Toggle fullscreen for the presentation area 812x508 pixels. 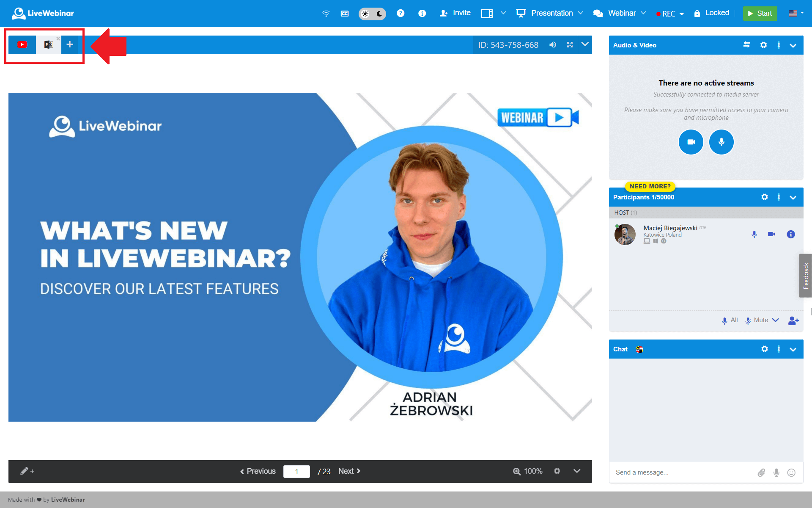(570, 45)
